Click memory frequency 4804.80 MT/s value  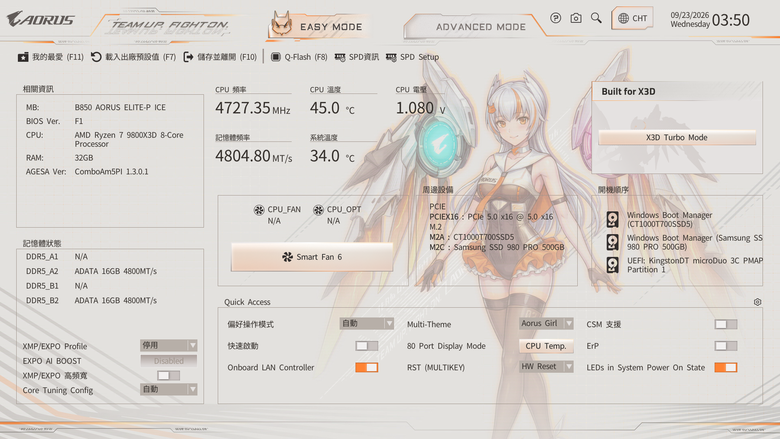tap(254, 156)
